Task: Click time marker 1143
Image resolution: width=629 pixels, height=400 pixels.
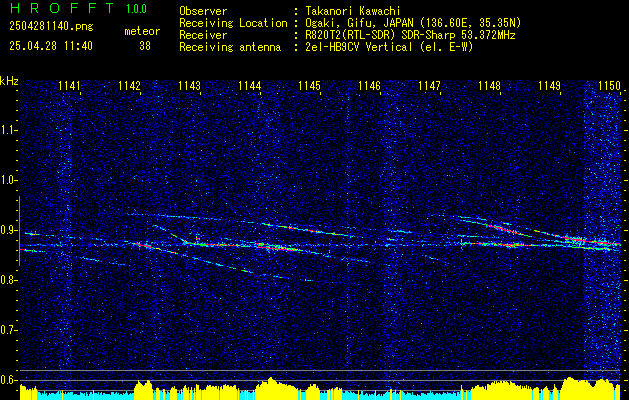Action: tap(189, 86)
